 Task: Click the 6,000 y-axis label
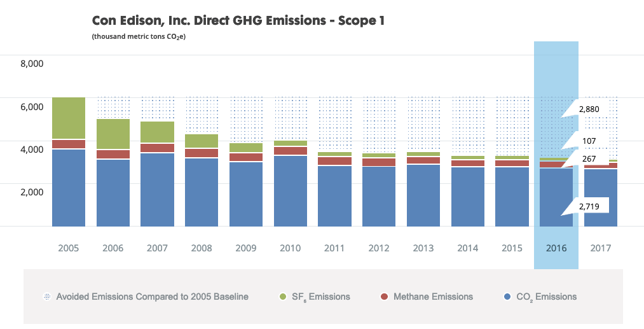[x=32, y=107]
